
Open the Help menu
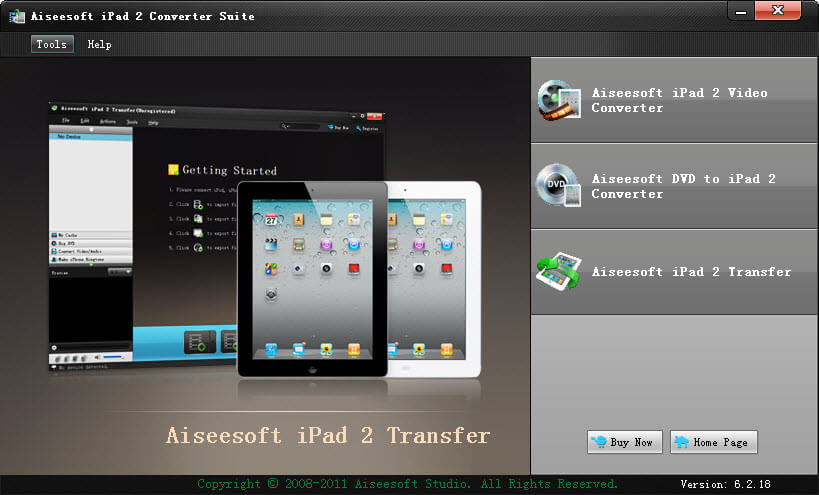coord(99,44)
